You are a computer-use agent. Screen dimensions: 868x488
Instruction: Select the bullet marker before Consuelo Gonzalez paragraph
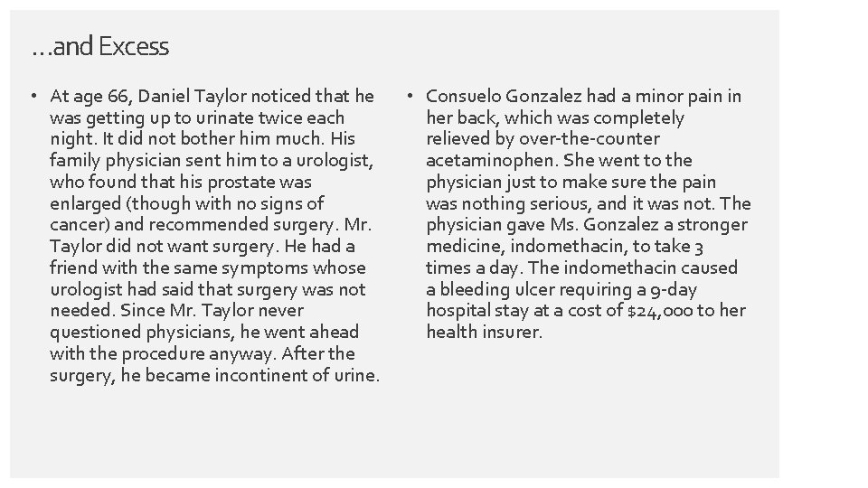410,97
